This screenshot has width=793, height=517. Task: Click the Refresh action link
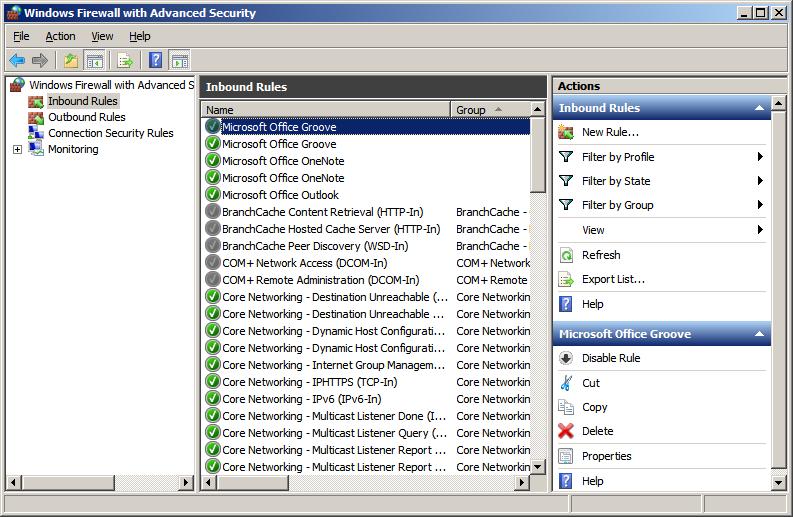click(601, 255)
